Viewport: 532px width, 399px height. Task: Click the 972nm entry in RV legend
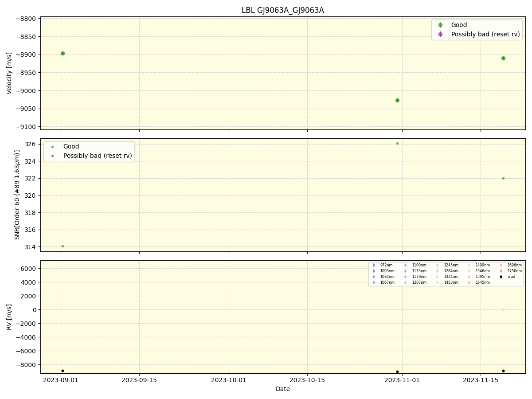[386, 265]
